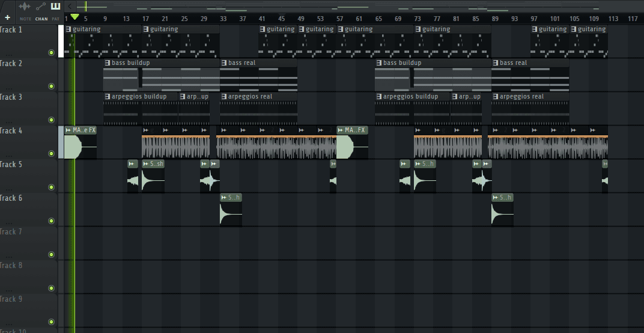Mute Track 1 using its green LED
Viewport: 644px width, 333px height.
[51, 53]
